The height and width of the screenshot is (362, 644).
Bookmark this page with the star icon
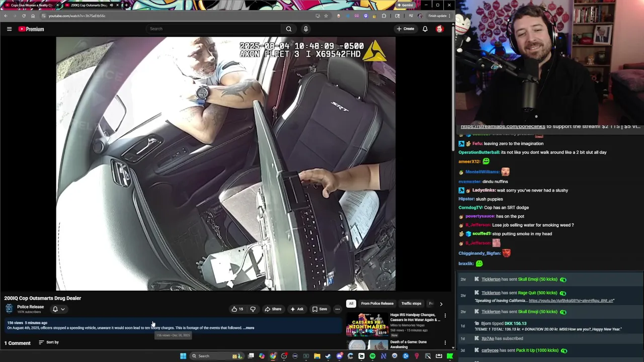326,16
